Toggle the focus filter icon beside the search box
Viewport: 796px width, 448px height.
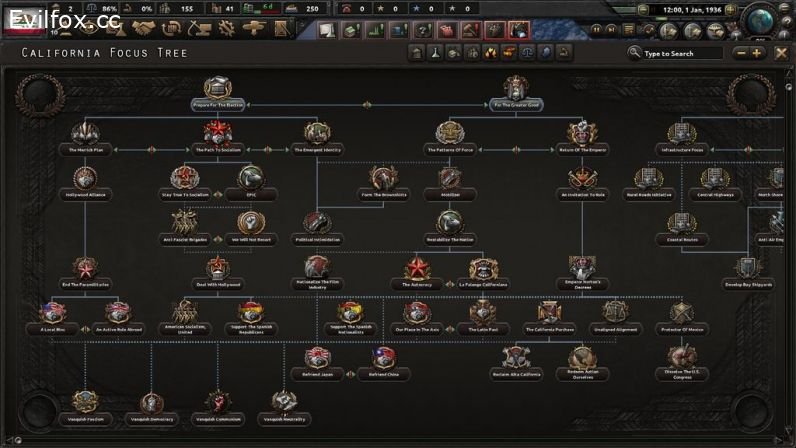(x=602, y=52)
